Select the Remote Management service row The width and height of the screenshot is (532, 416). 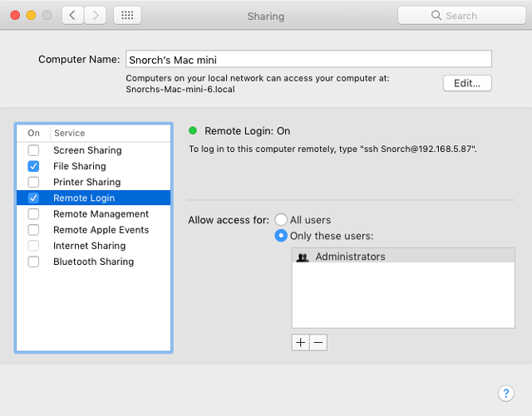94,214
